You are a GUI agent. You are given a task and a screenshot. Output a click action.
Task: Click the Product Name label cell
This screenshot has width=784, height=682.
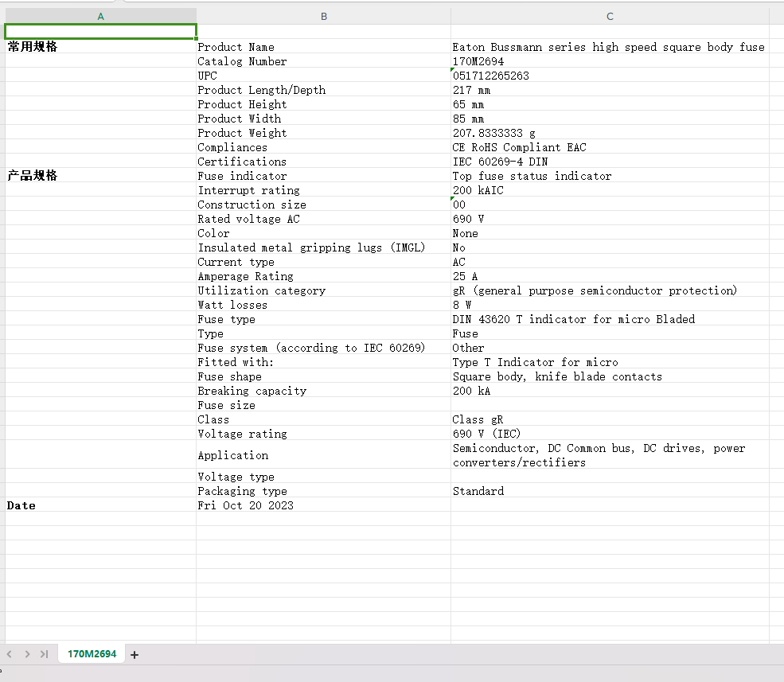pos(323,46)
